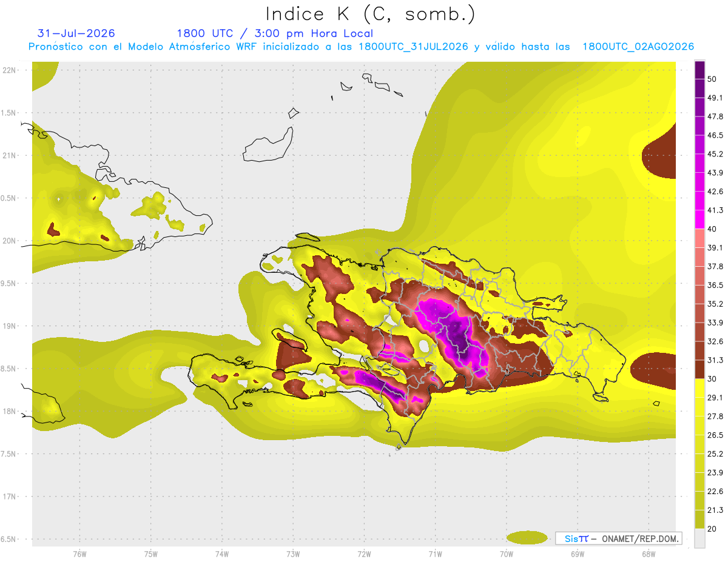Screen dimensions: 728x562
Task: Click the "30" colorbar value
Action: (713, 379)
